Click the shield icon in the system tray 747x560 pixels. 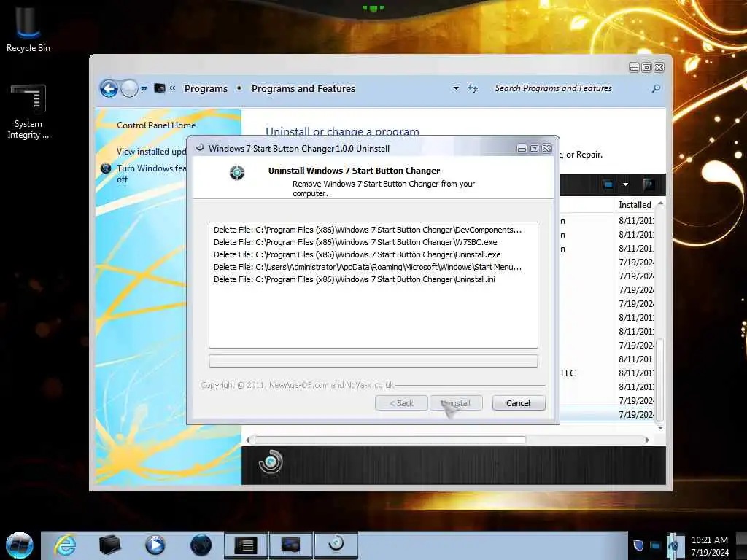click(638, 545)
